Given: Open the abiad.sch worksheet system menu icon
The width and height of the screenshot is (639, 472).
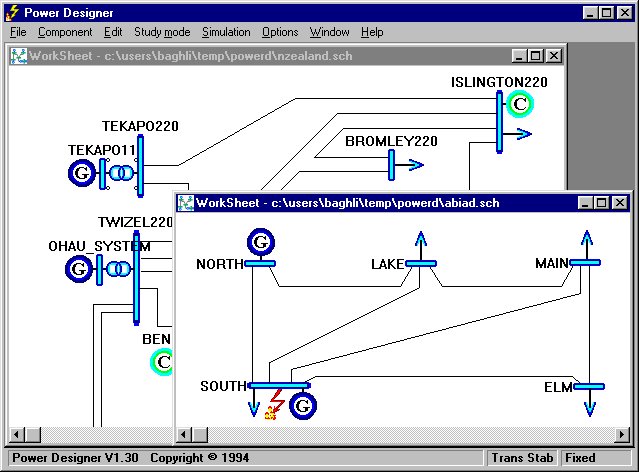Looking at the screenshot, I should pos(186,203).
